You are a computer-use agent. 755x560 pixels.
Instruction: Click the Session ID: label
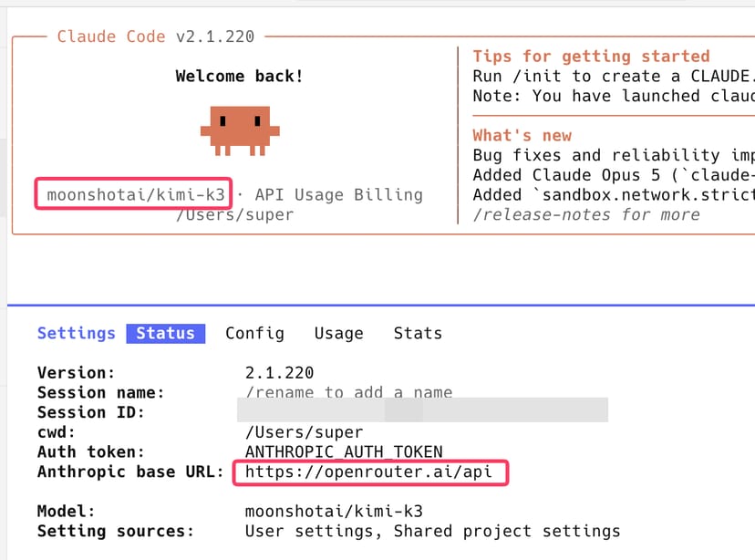coord(91,412)
